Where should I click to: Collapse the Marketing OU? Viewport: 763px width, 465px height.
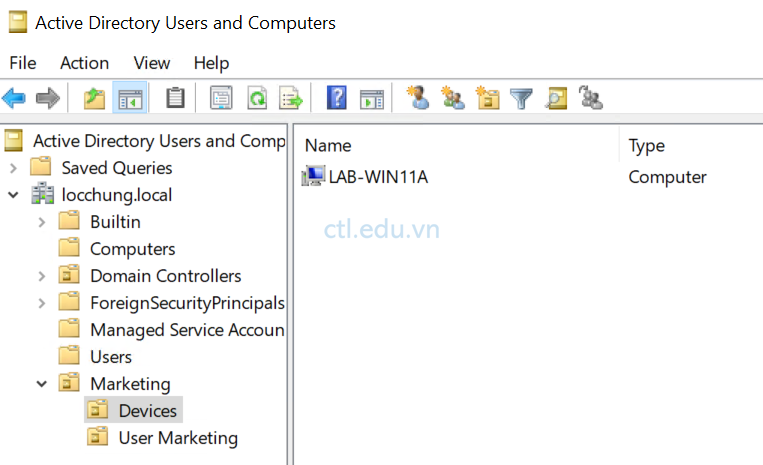tap(42, 384)
